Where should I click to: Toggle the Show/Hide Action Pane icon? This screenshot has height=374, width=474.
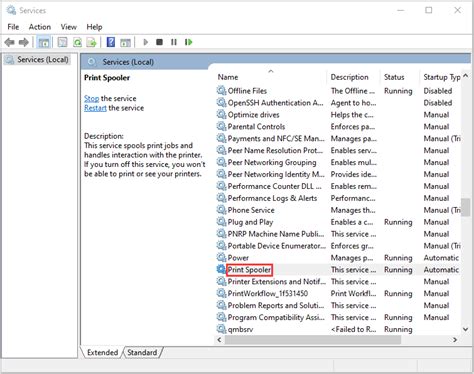pyautogui.click(x=125, y=42)
